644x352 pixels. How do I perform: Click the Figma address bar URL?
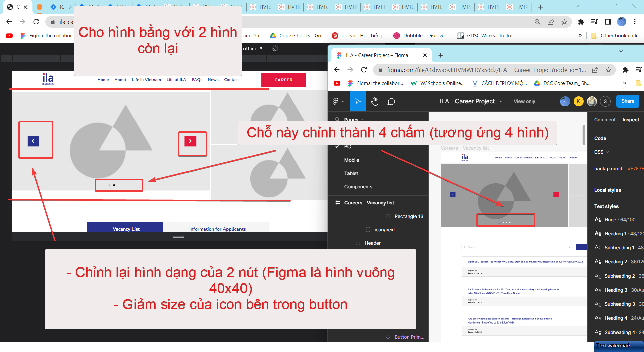point(486,70)
